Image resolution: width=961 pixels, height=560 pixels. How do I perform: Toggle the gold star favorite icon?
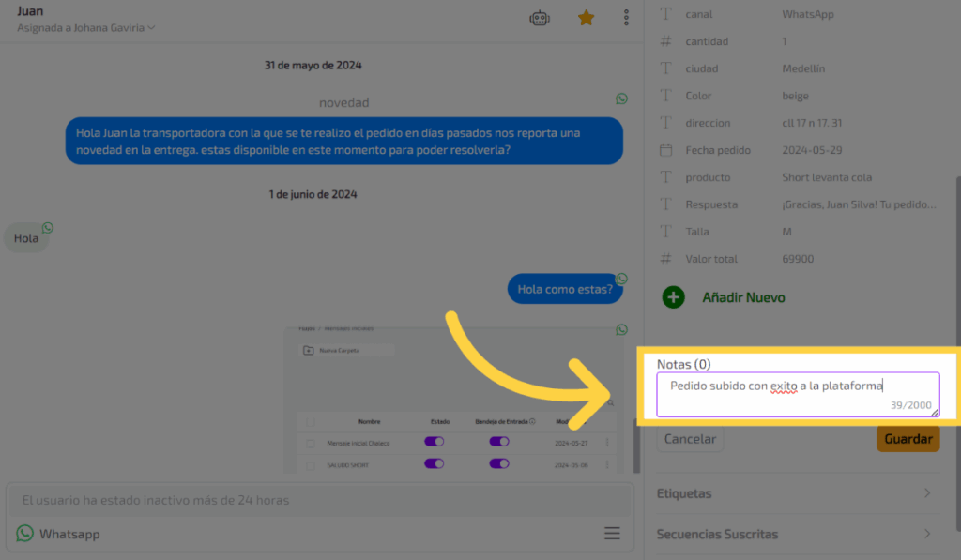[586, 18]
